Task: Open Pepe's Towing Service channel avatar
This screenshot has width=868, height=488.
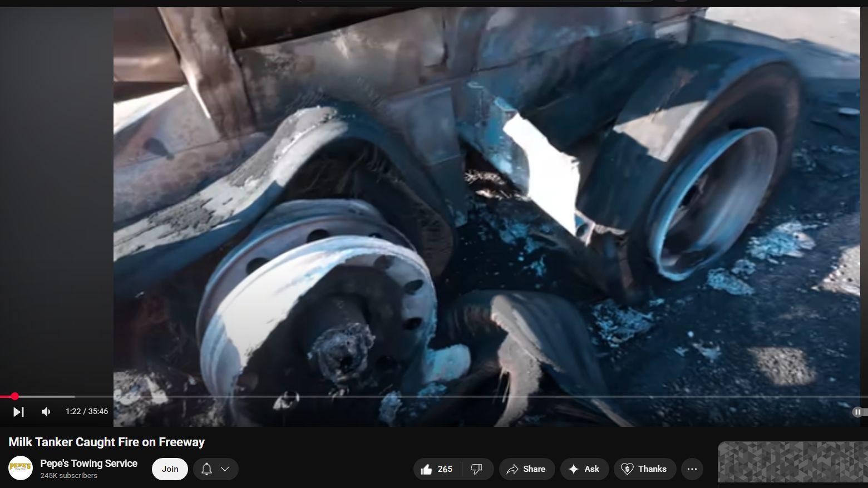Action: 20,469
